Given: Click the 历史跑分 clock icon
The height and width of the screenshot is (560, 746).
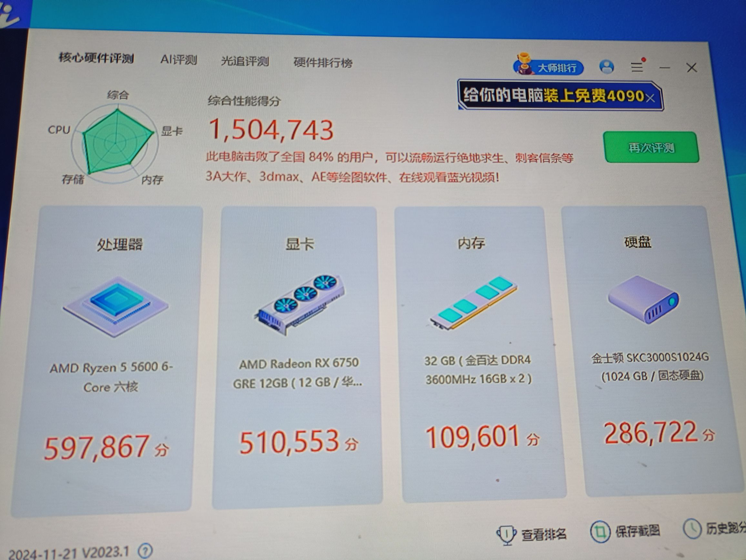Looking at the screenshot, I should (692, 529).
